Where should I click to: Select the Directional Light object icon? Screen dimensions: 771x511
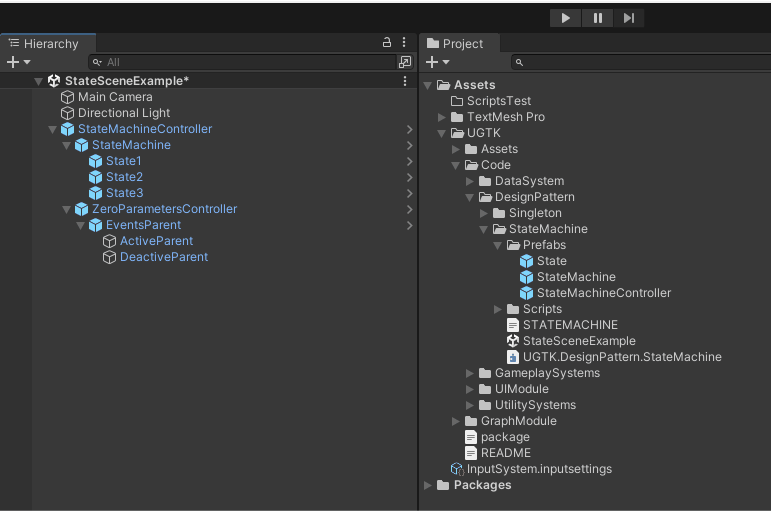(x=67, y=113)
